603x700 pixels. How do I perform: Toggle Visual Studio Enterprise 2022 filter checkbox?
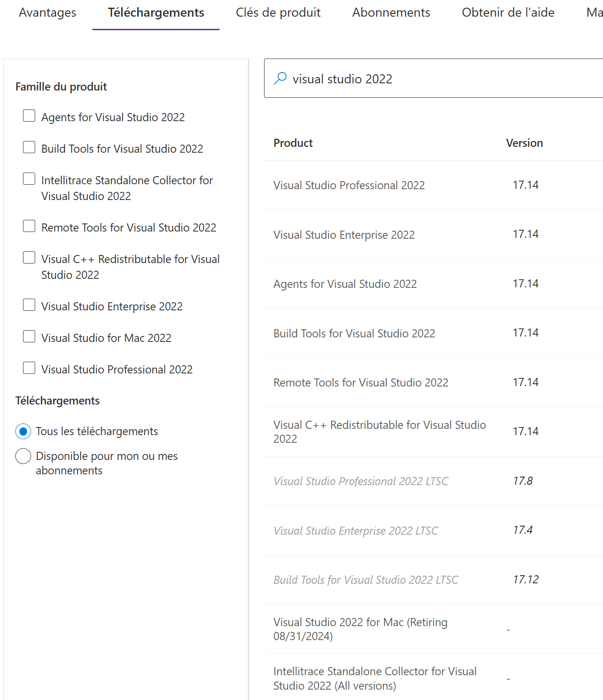29,305
